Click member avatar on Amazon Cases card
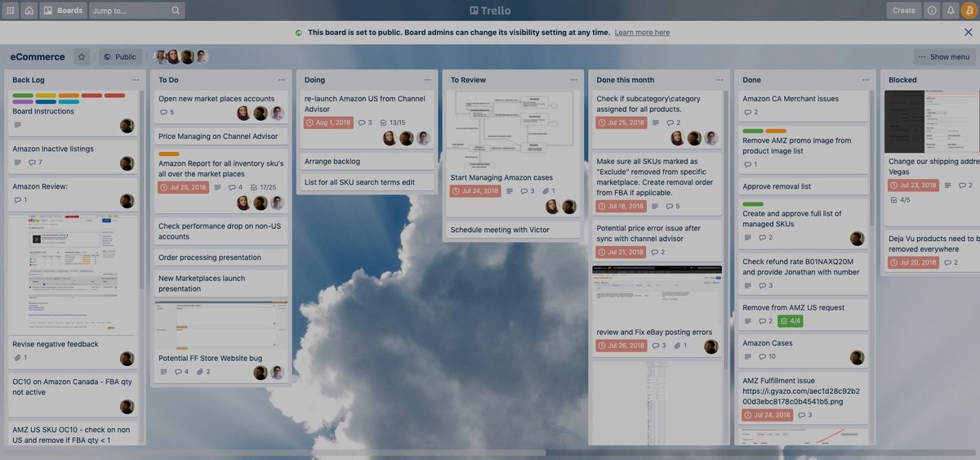The image size is (980, 460). 857,358
